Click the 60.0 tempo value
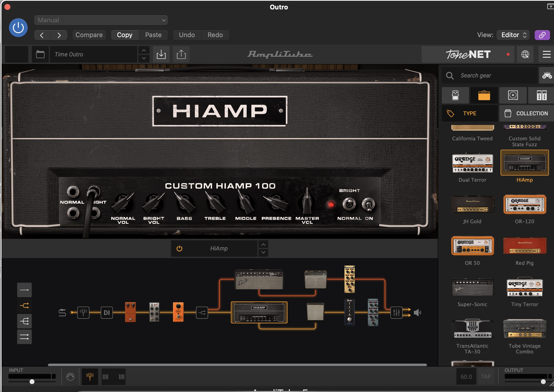 (466, 377)
